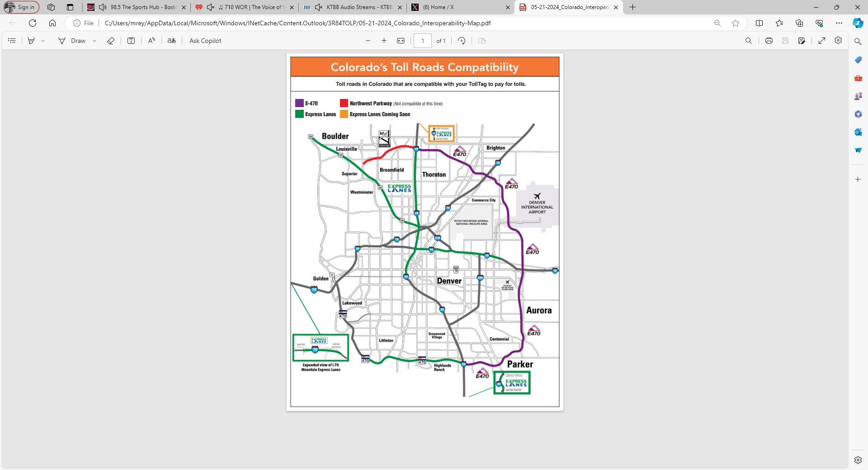The height and width of the screenshot is (470, 868).
Task: Click the Sign in profile button
Action: click(x=21, y=7)
